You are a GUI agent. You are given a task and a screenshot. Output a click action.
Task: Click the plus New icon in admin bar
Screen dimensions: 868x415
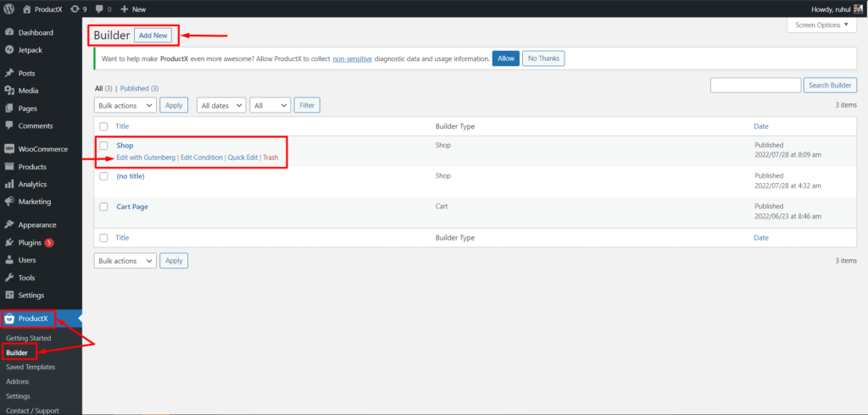tap(125, 8)
